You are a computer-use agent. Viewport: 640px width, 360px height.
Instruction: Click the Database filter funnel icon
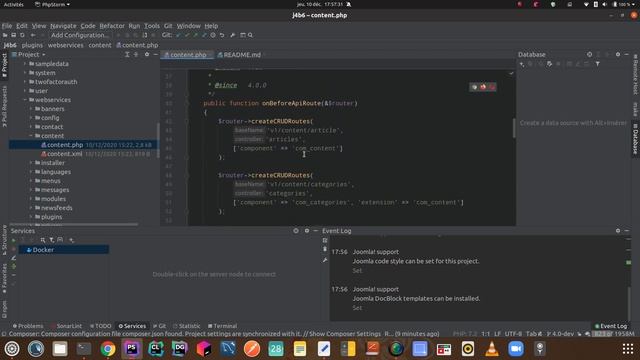coord(598,64)
